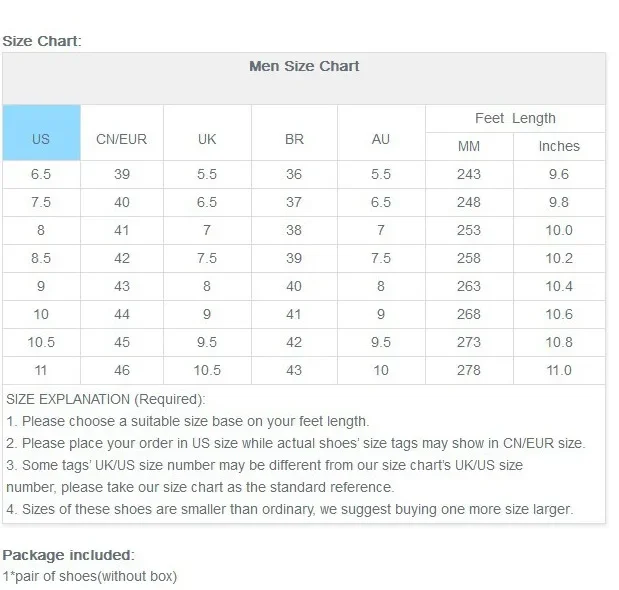Click the Feet Length header cell
The height and width of the screenshot is (590, 619).
pos(515,118)
